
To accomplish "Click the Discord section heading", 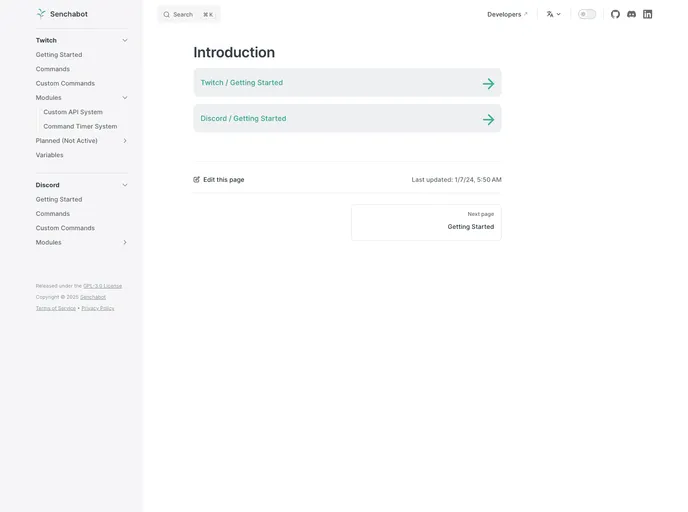I will click(x=47, y=185).
